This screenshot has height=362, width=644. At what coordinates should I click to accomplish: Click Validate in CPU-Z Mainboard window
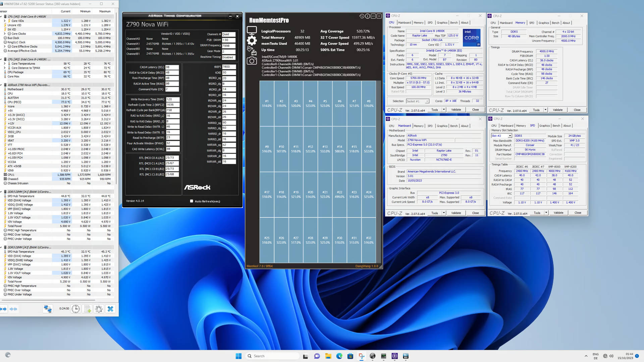[456, 213]
